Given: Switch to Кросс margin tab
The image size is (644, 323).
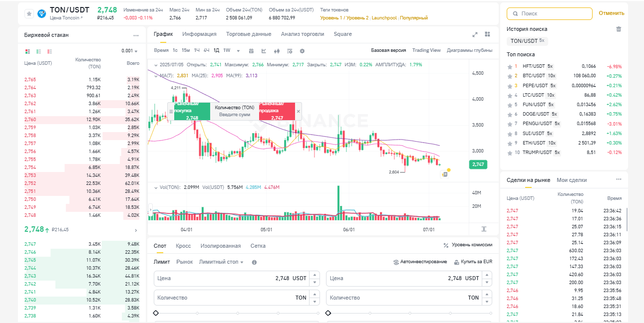Looking at the screenshot, I should 183,246.
